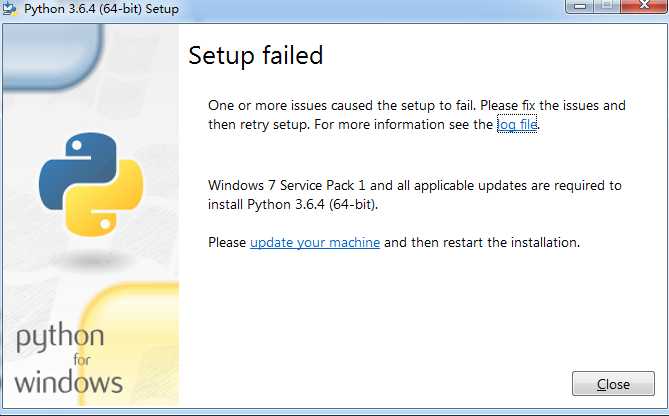
Task: Open the log file link
Action: 517,124
